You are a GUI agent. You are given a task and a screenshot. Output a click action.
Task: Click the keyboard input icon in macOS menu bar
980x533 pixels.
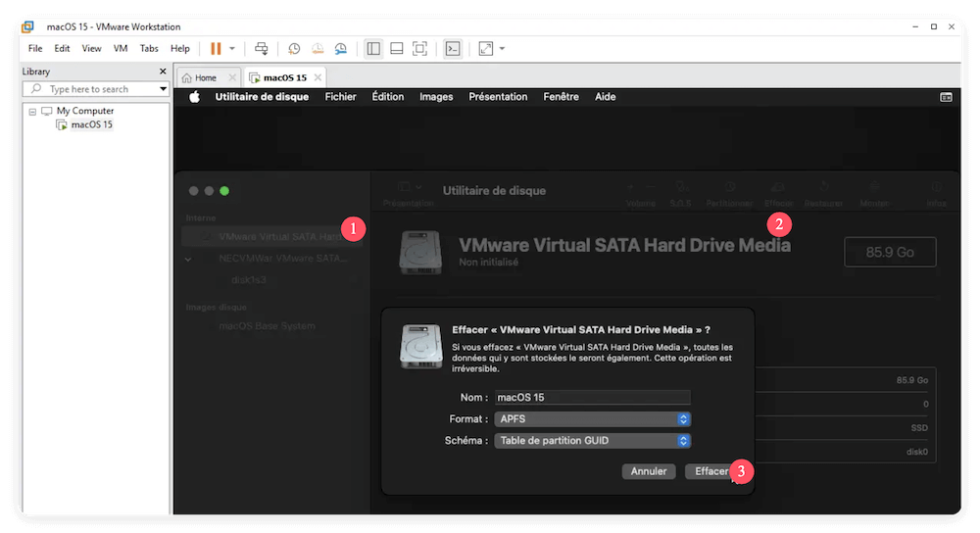[947, 97]
